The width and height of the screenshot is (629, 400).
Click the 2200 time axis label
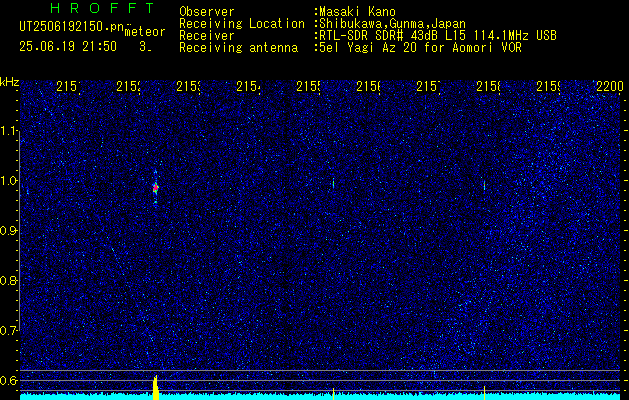[610, 86]
